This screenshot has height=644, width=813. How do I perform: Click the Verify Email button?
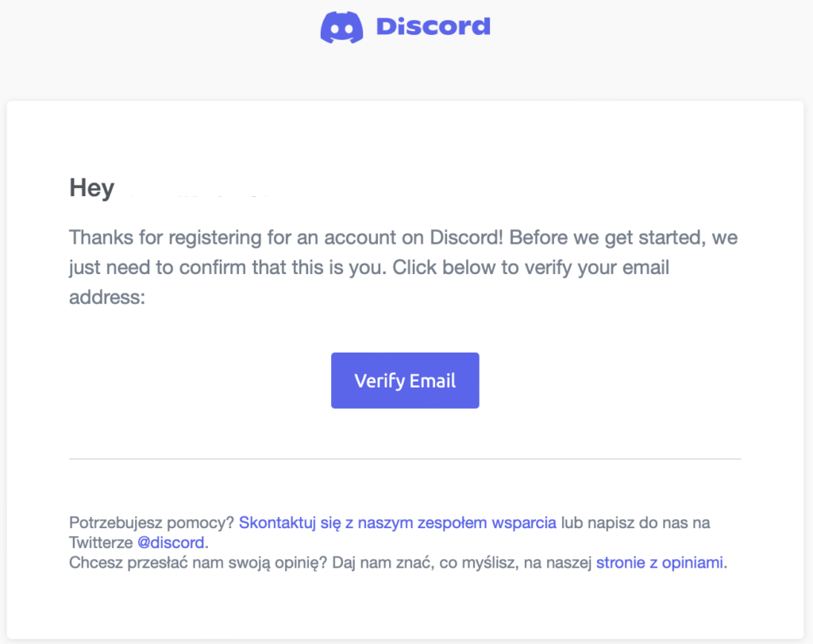(405, 380)
